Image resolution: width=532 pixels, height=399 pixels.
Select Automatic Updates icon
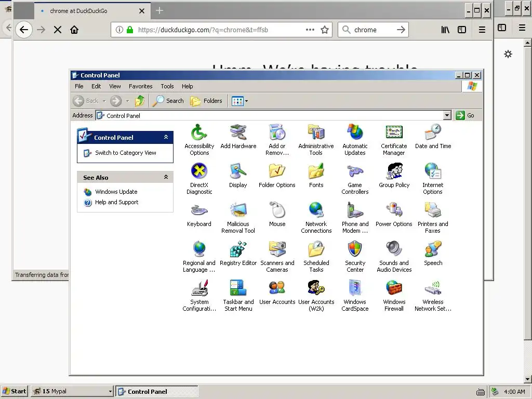(355, 139)
